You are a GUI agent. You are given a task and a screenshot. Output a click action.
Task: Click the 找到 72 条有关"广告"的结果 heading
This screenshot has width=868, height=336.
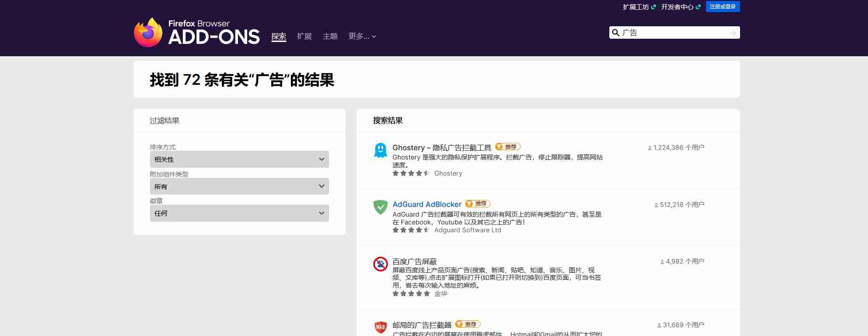(x=242, y=80)
